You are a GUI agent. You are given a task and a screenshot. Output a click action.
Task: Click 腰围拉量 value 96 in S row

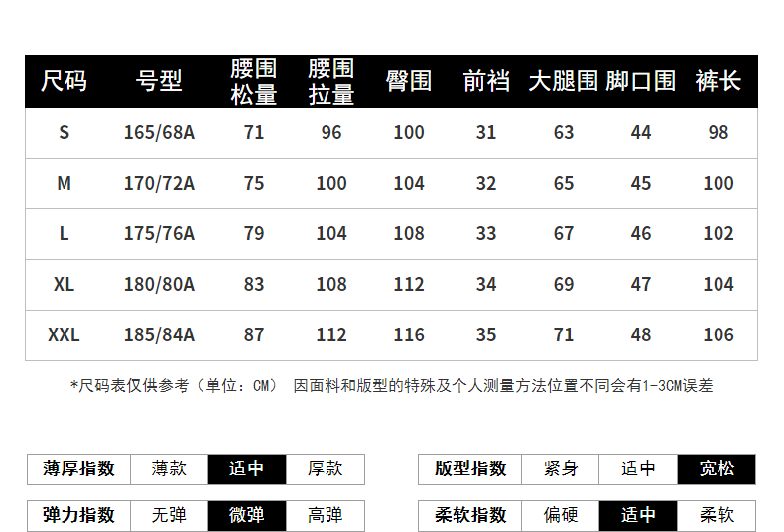pyautogui.click(x=331, y=132)
